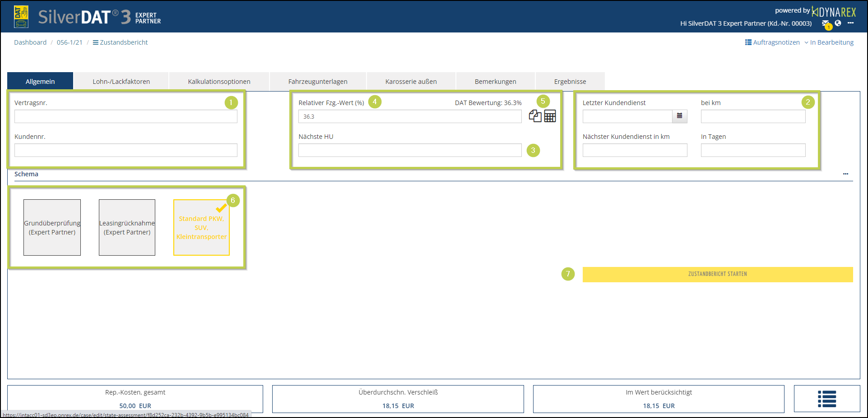Click the globe language icon
Image resolution: width=868 pixels, height=418 pixels.
coord(838,23)
